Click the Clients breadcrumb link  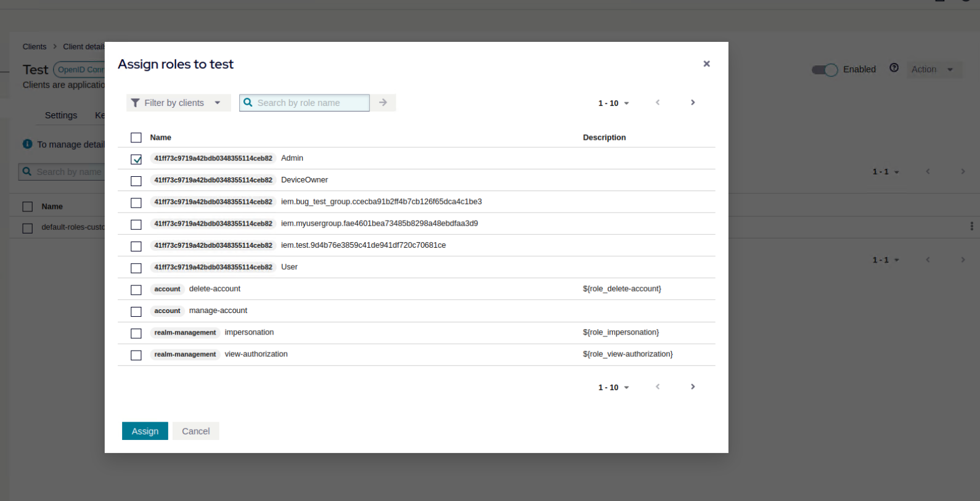[35, 47]
